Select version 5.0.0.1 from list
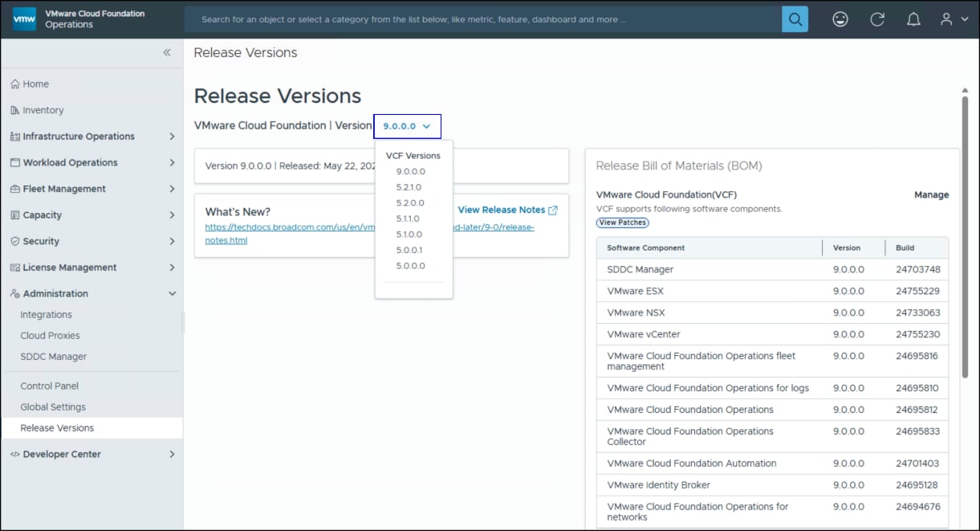The image size is (980, 531). click(x=409, y=250)
